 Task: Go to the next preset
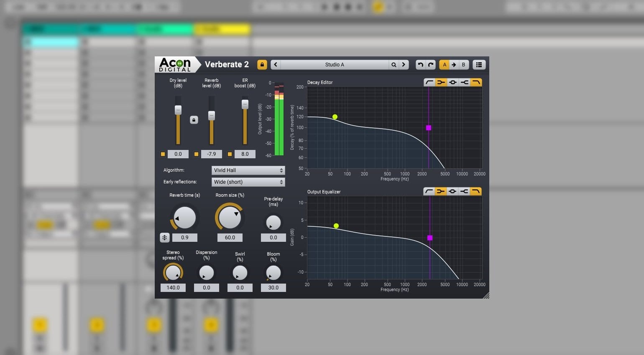click(404, 65)
